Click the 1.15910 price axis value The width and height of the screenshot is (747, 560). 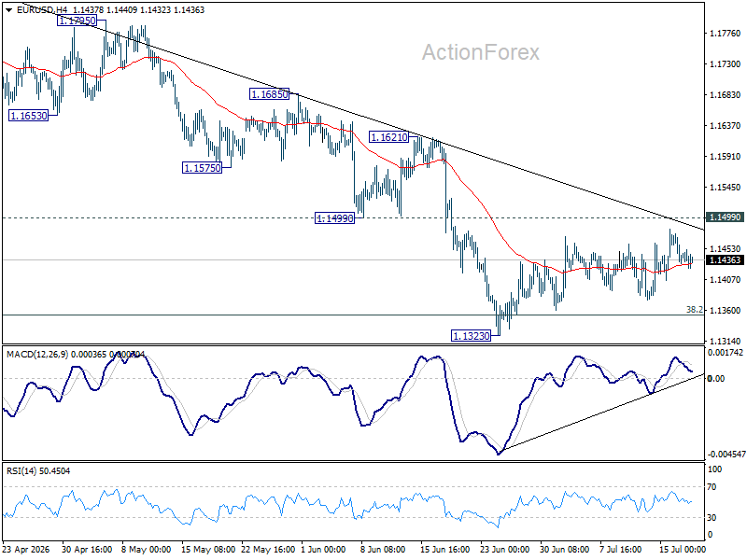(726, 157)
